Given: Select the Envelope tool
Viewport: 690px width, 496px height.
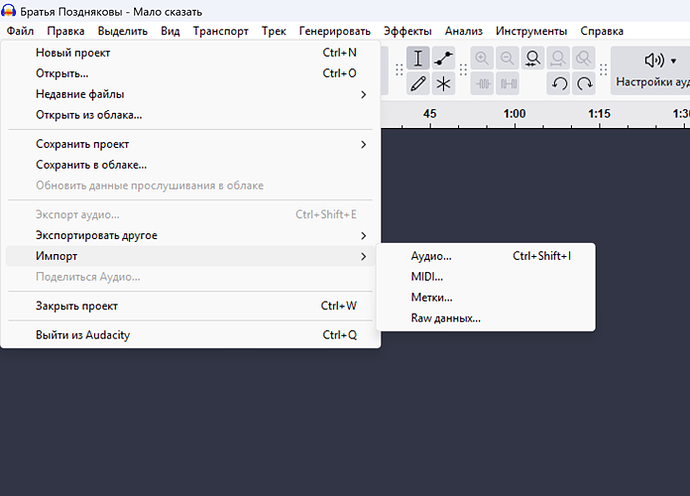Looking at the screenshot, I should (x=443, y=59).
